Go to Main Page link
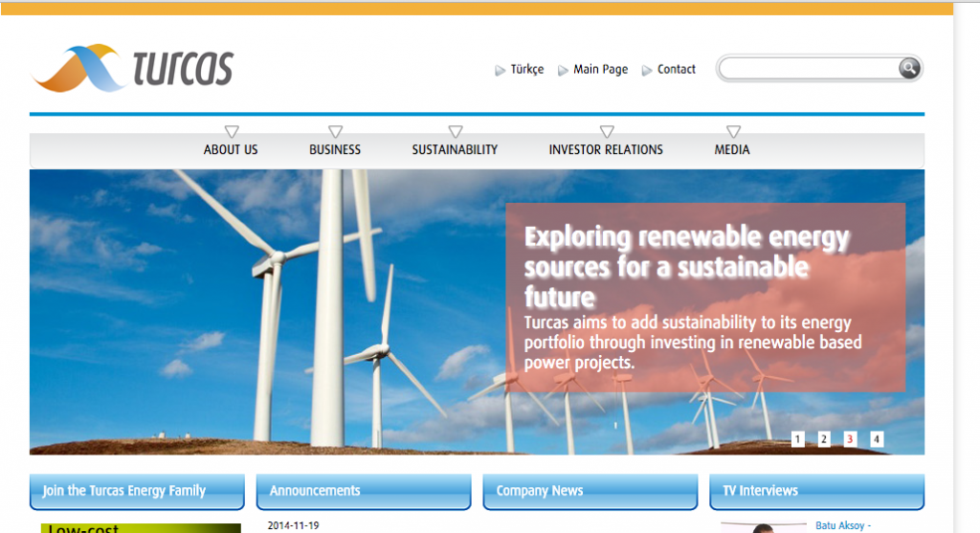 [601, 69]
